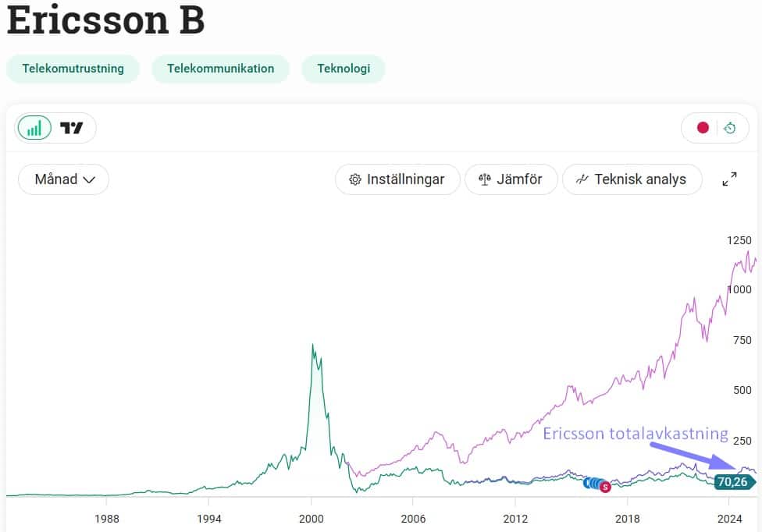Switch to the TradingView chart mode
The width and height of the screenshot is (762, 532).
coord(72,128)
